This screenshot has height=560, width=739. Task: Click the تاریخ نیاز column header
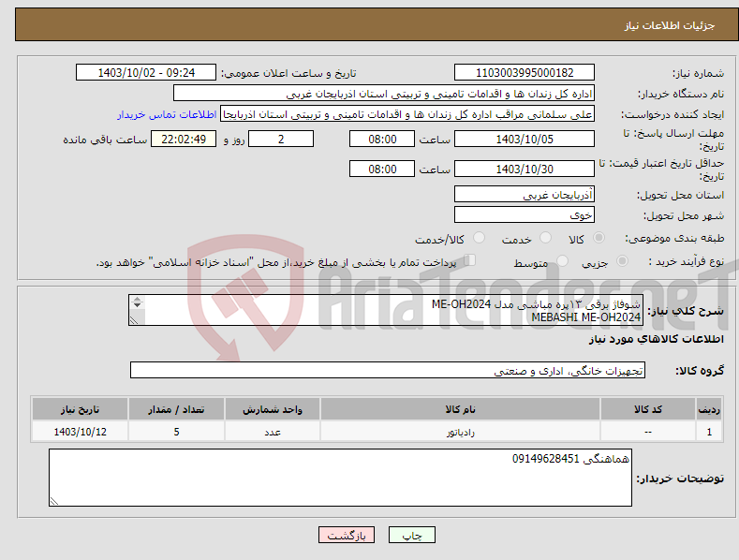[81, 409]
